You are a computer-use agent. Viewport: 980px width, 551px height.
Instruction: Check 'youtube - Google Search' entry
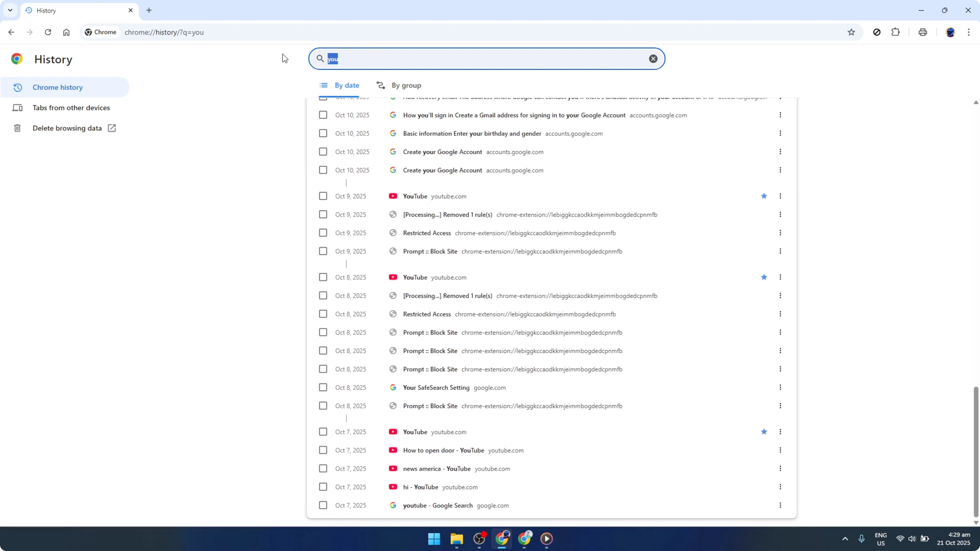click(323, 505)
